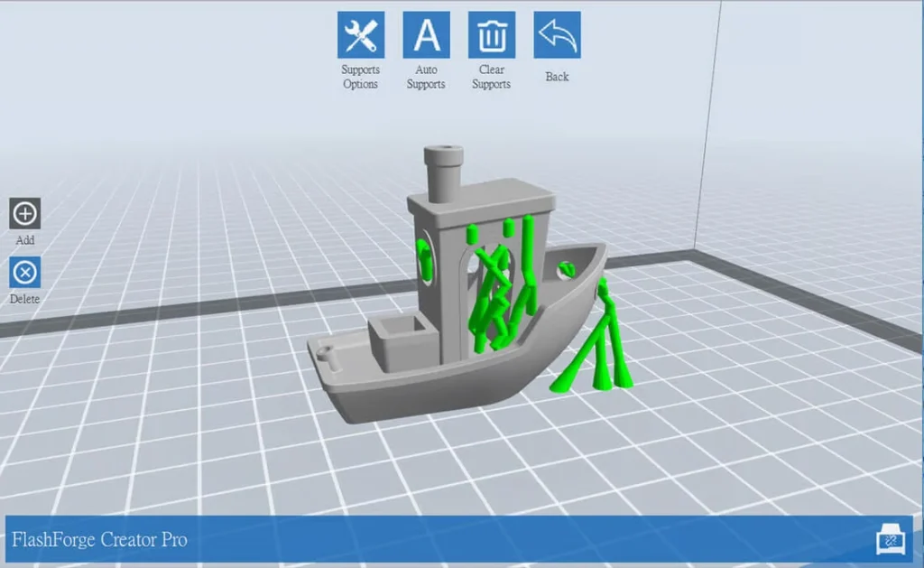
Task: Generate supports with Auto Supports icon
Action: [426, 35]
